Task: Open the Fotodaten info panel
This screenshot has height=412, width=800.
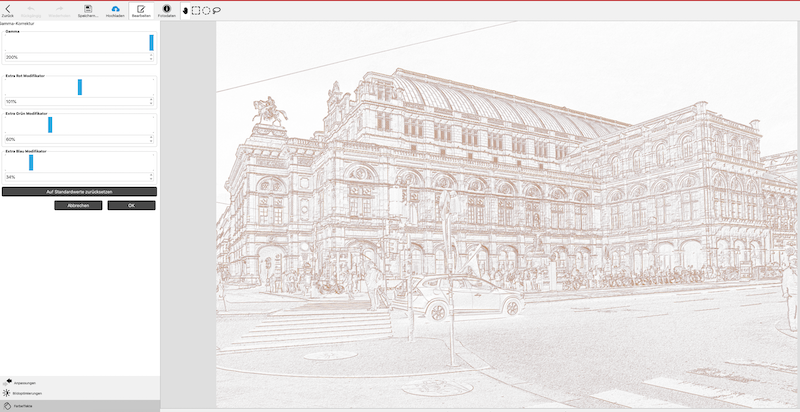Action: [166, 9]
